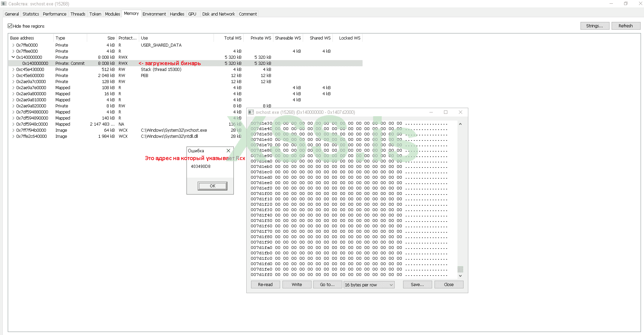Switch to the GPU tab
The image size is (644, 335).
[192, 14]
